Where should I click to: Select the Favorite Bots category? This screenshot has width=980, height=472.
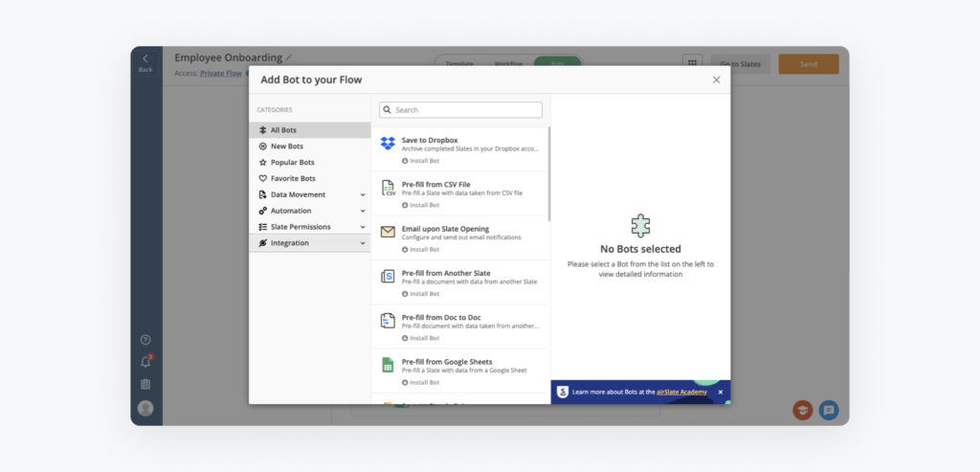(292, 178)
